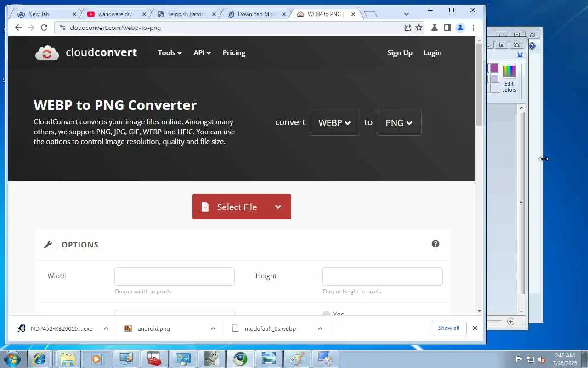Open the taskbar clock

pos(565,359)
